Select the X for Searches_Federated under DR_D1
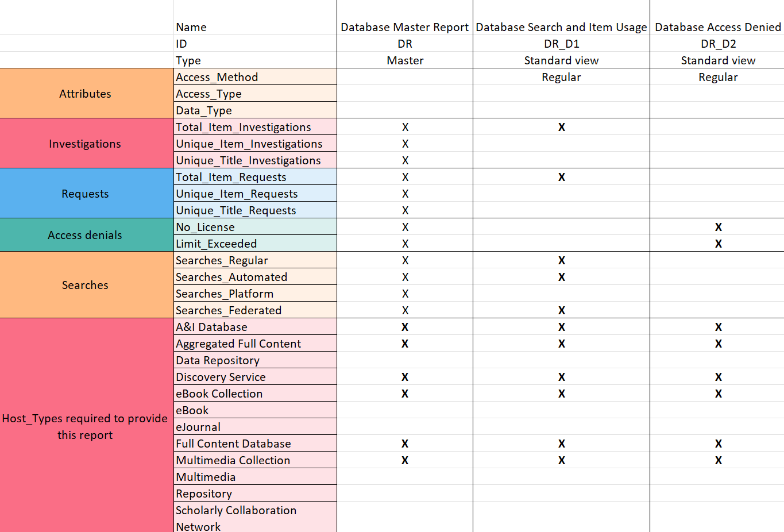This screenshot has width=784, height=532. coord(561,310)
